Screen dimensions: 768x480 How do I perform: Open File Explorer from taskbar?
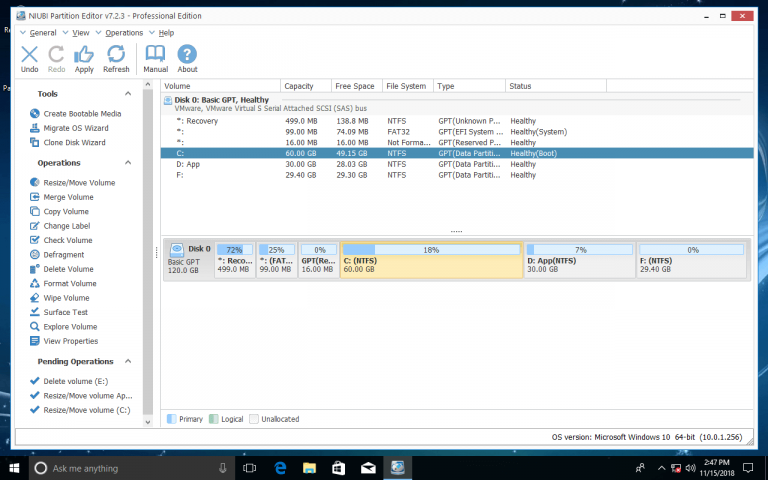pyautogui.click(x=309, y=468)
